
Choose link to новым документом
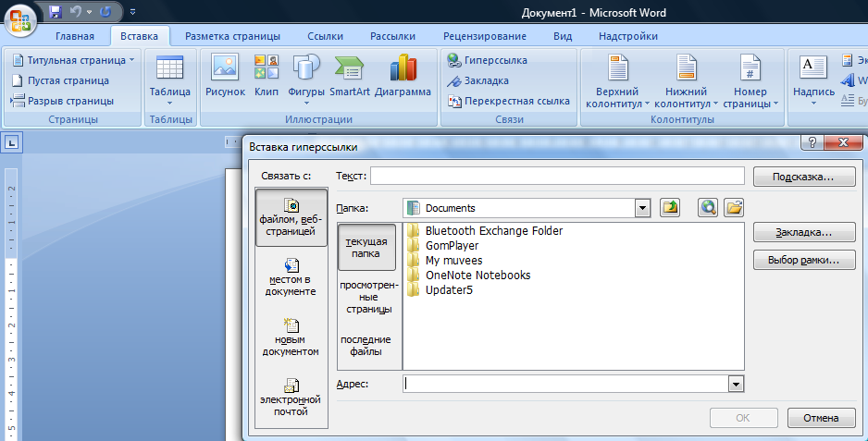coord(291,338)
